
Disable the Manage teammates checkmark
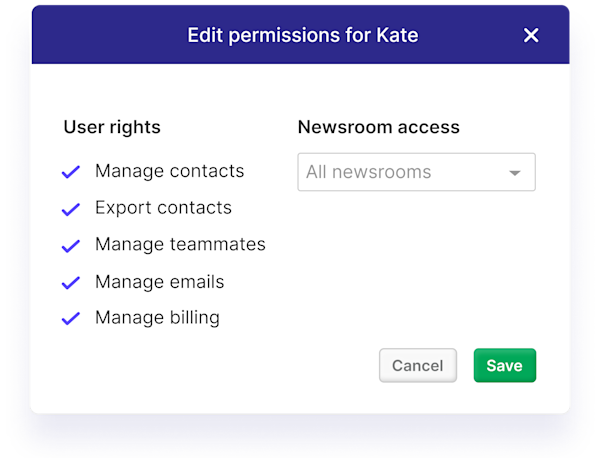pyautogui.click(x=71, y=246)
